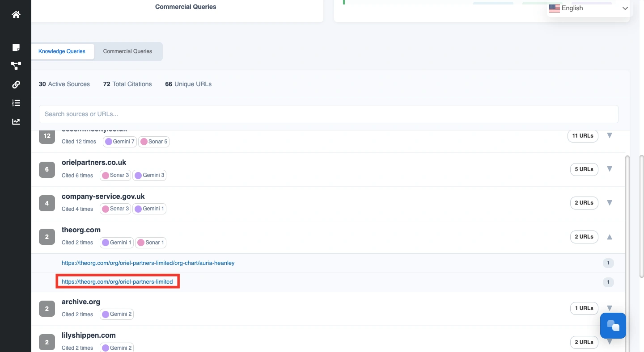
Task: Click the search sources or URLs field
Action: pos(328,114)
